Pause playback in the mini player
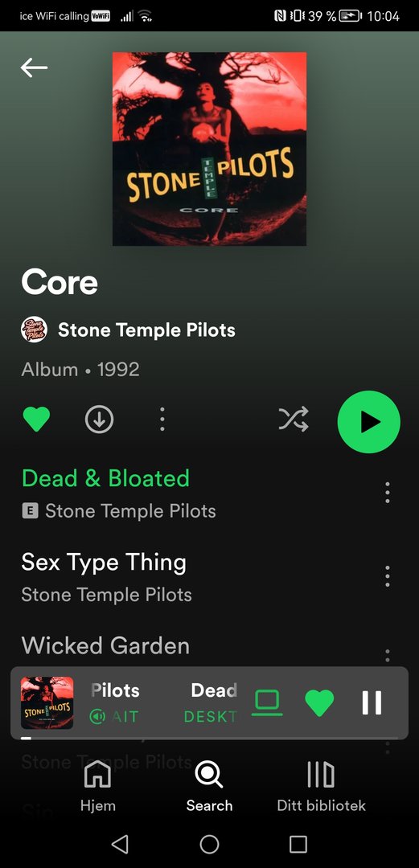Viewport: 419px width, 868px height. pos(372,703)
